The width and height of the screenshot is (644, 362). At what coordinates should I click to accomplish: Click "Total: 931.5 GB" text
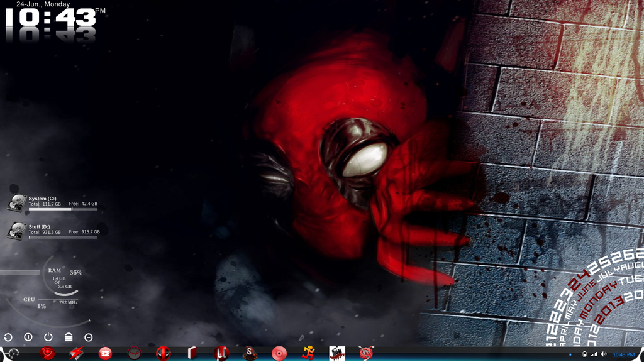(x=45, y=232)
